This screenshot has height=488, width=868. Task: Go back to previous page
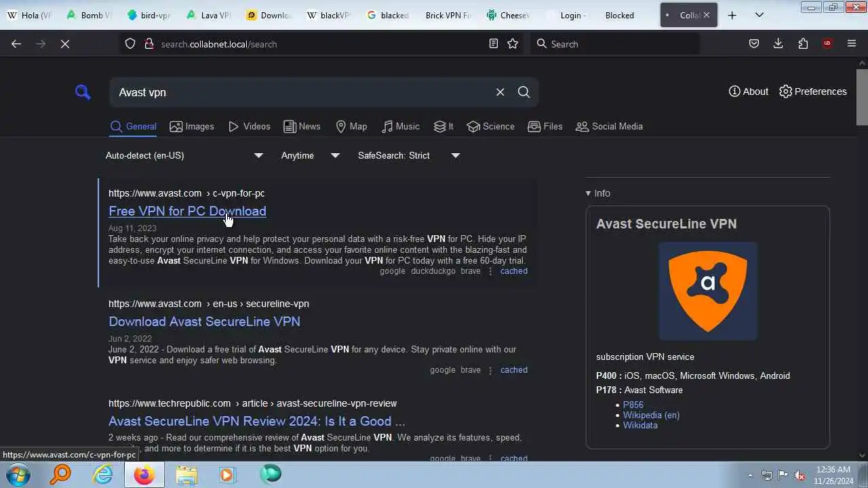(x=16, y=43)
